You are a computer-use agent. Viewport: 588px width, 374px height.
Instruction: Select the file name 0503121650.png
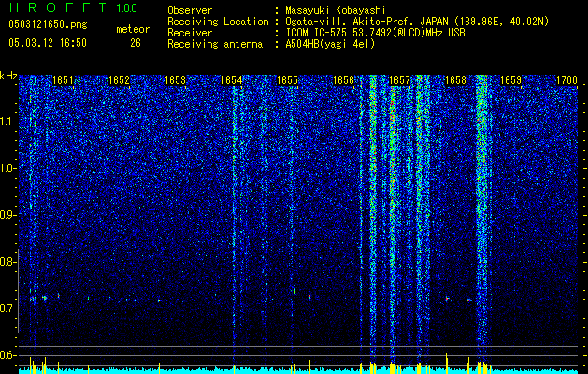pos(48,24)
